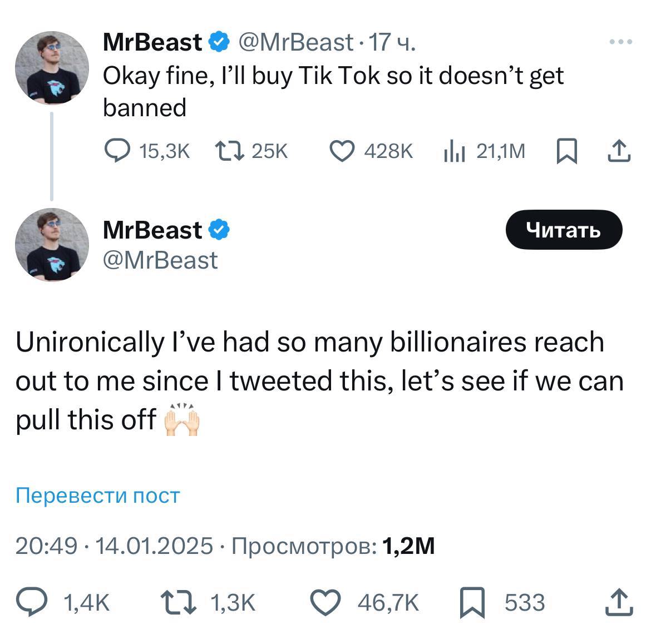
Task: Reply to the quoted TikTok tweet
Action: pos(117,151)
